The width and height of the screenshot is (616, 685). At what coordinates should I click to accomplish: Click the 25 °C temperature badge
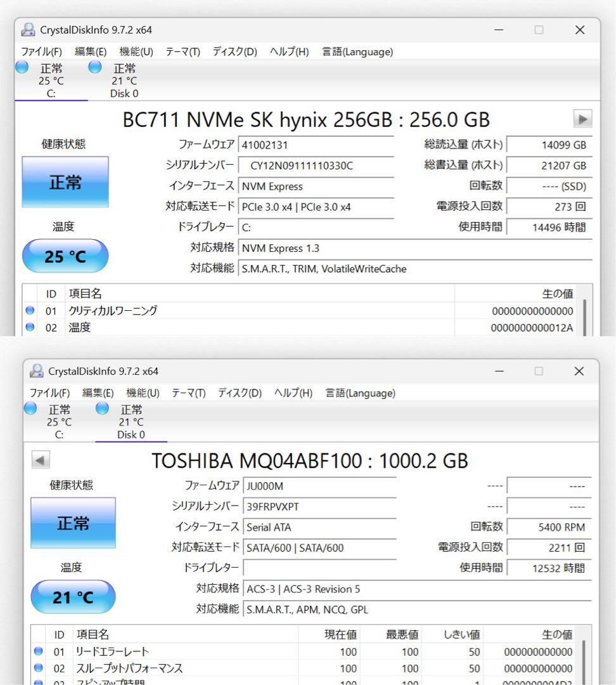[x=65, y=256]
